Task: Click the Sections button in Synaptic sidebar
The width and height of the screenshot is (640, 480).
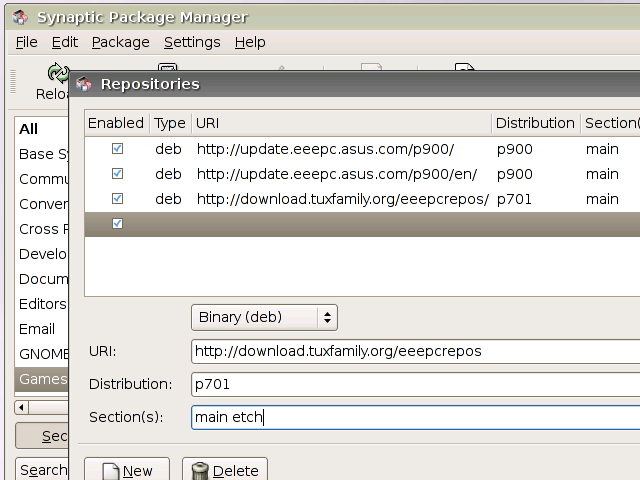Action: tap(42, 436)
